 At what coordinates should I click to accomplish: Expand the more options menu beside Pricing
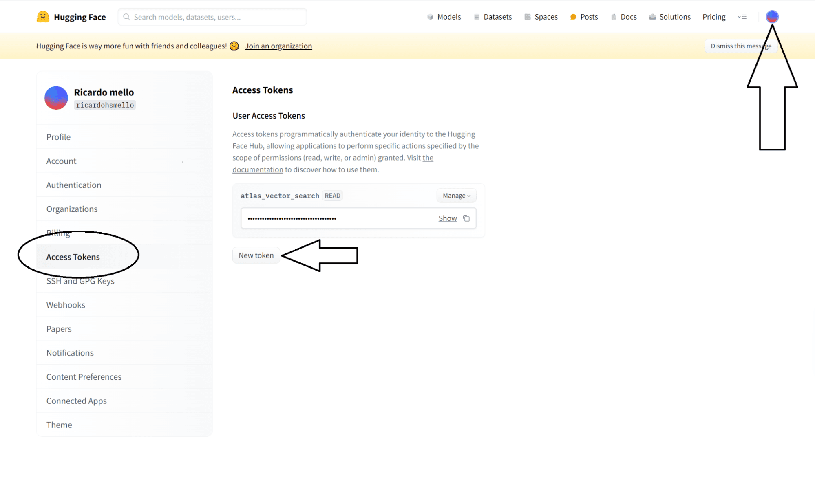pyautogui.click(x=742, y=17)
